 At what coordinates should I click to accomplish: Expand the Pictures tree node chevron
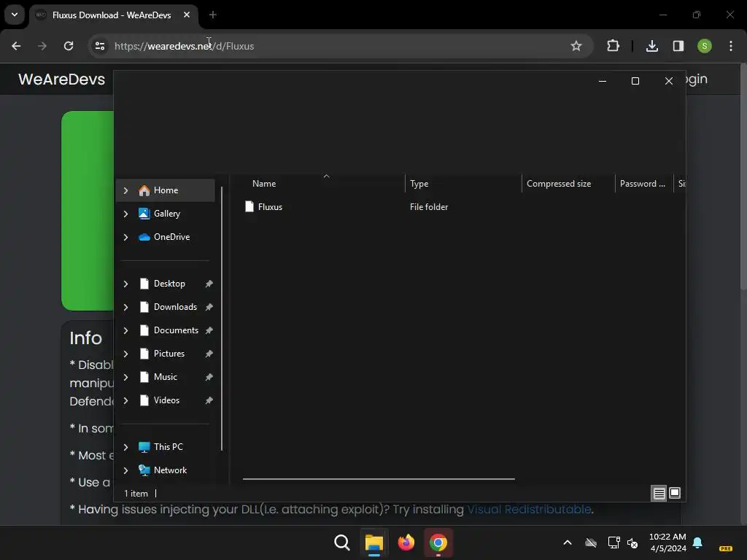coord(125,354)
